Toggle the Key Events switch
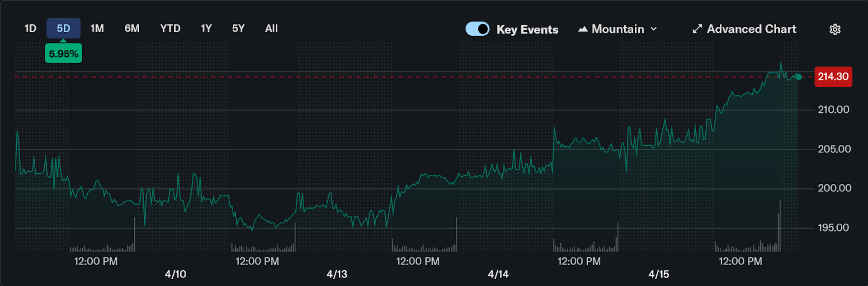 [477, 29]
